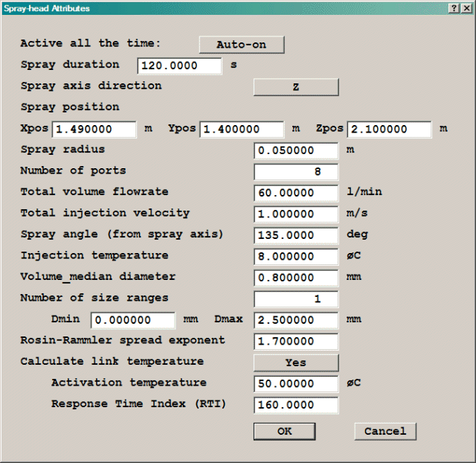This screenshot has height=463, width=476.
Task: Toggle the Auto-on active setting
Action: [x=241, y=45]
